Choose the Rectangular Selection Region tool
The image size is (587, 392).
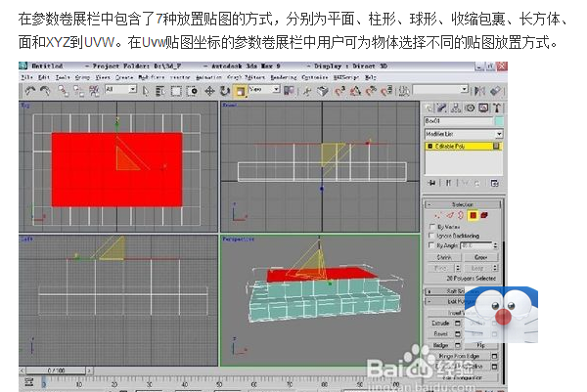tap(176, 91)
